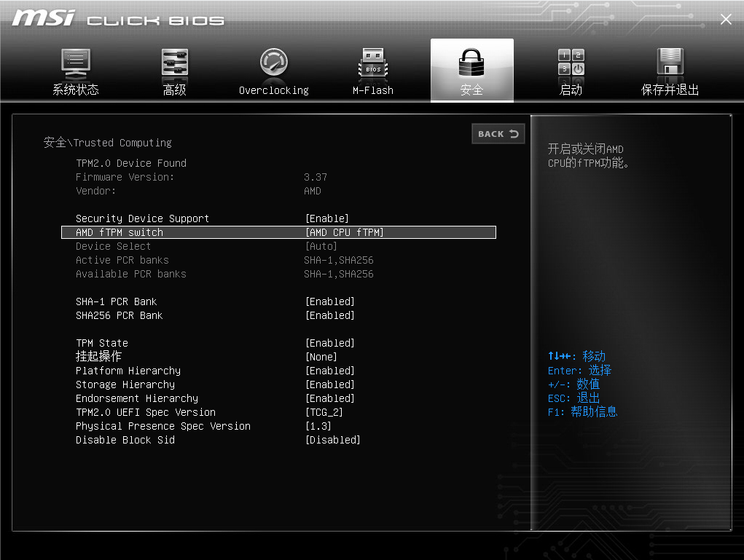
Task: Select the AMD fTPM switch label
Action: [x=119, y=232]
